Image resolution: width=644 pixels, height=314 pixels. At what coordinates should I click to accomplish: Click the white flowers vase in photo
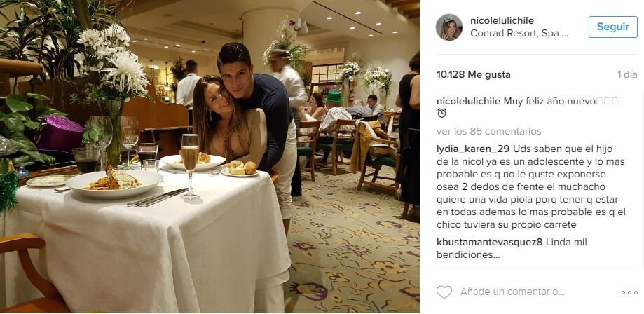(111, 90)
